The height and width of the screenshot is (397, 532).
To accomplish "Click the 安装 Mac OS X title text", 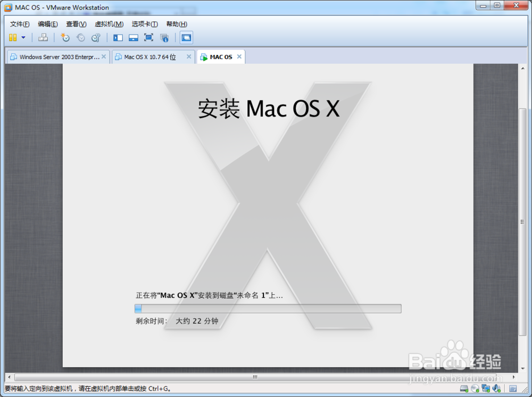I will coord(269,109).
